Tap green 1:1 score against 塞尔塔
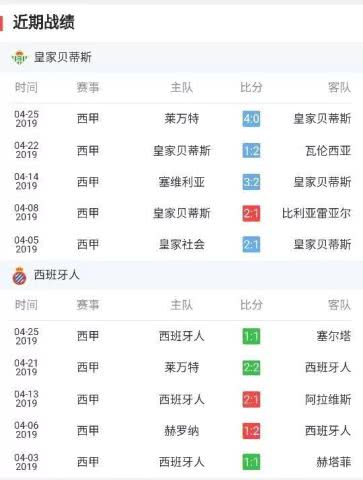Viewport: 363px width, 480px height. (251, 336)
